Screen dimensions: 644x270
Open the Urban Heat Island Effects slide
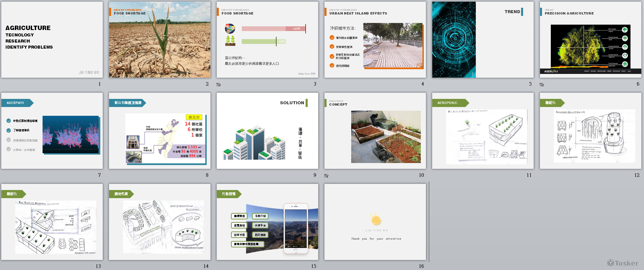(375, 40)
